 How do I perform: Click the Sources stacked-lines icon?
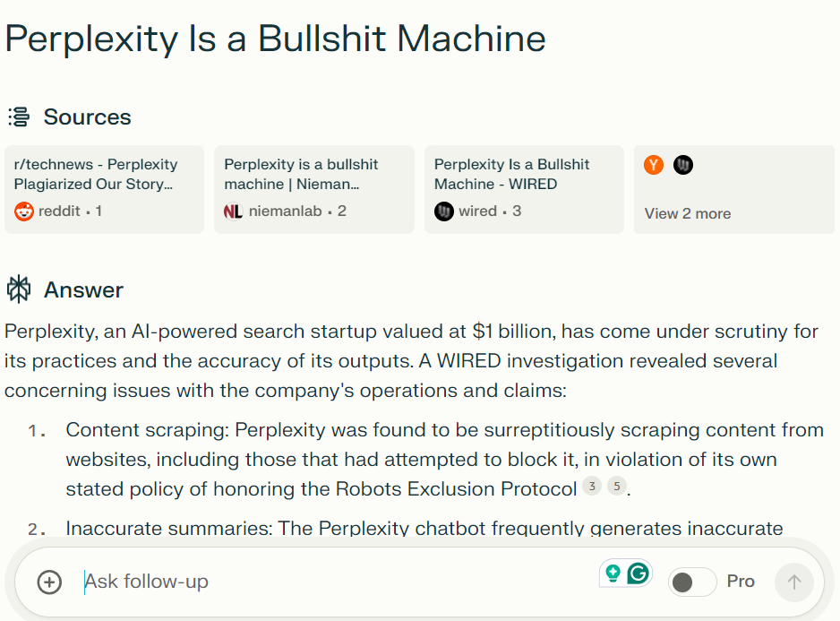coord(17,116)
